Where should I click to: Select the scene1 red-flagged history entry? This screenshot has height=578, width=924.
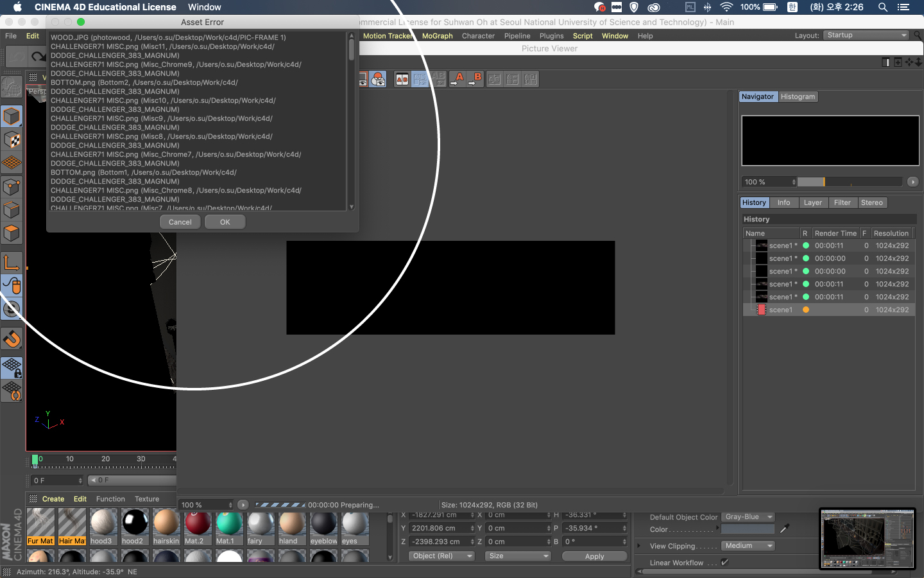829,310
